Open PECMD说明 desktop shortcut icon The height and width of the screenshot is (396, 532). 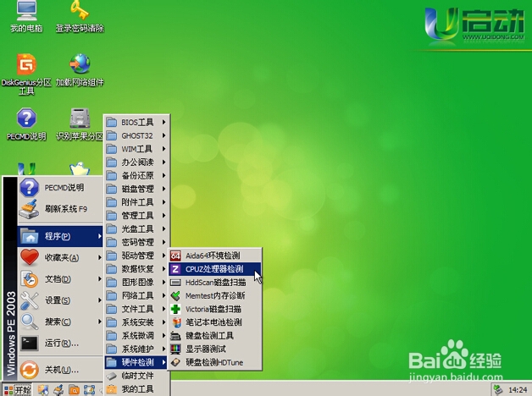26,124
